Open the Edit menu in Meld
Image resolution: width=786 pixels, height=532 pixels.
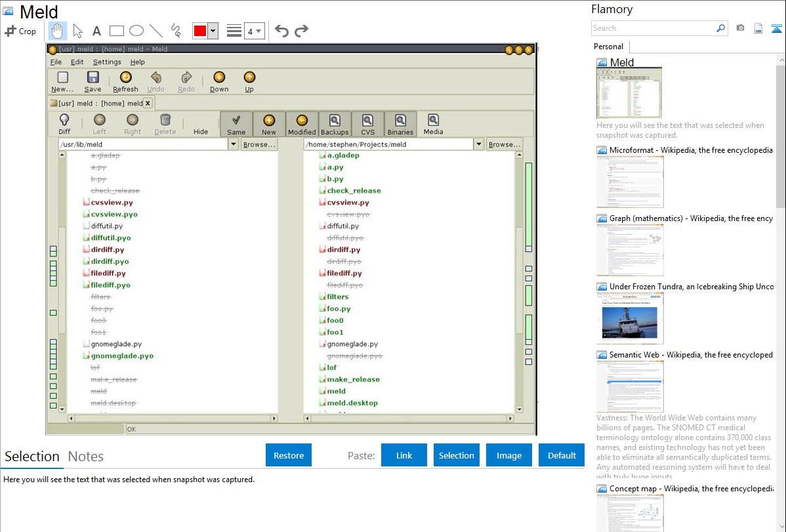(77, 62)
